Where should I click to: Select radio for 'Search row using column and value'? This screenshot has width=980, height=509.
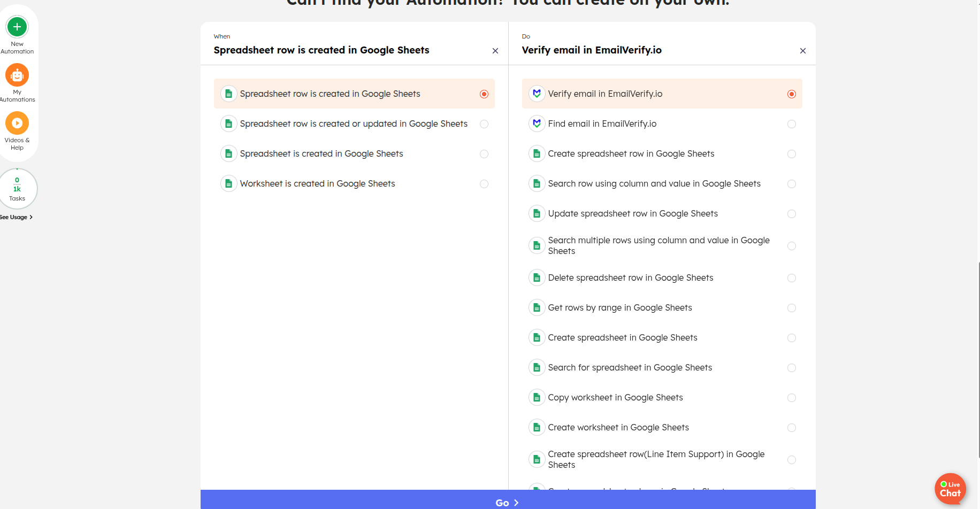[792, 184]
